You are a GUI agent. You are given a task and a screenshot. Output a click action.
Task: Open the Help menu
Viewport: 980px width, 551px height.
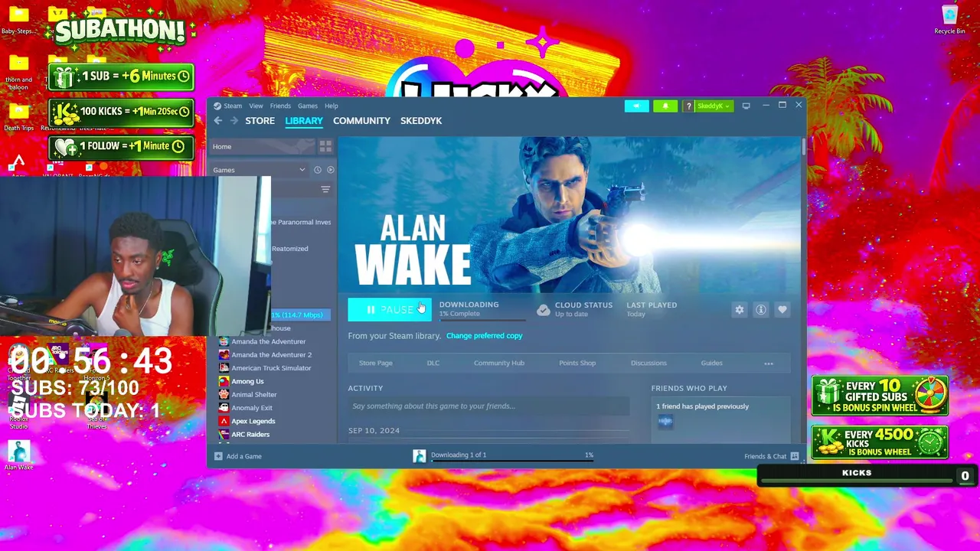click(332, 106)
